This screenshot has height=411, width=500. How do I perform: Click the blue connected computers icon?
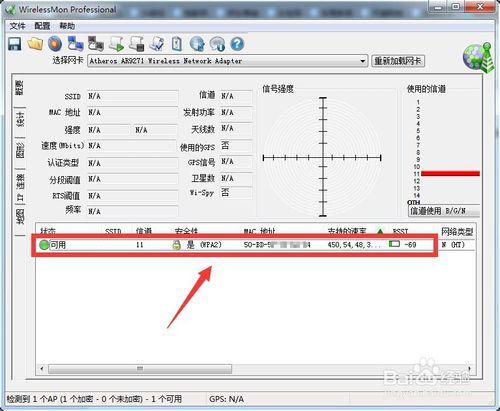coord(75,44)
